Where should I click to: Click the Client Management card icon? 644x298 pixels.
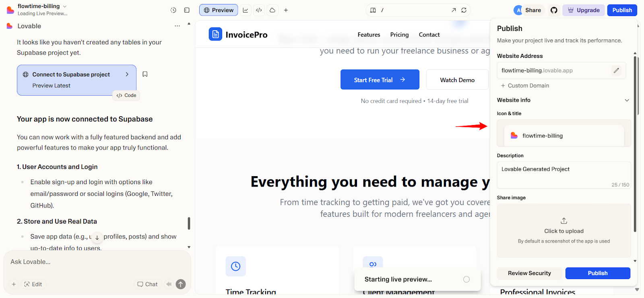click(373, 264)
